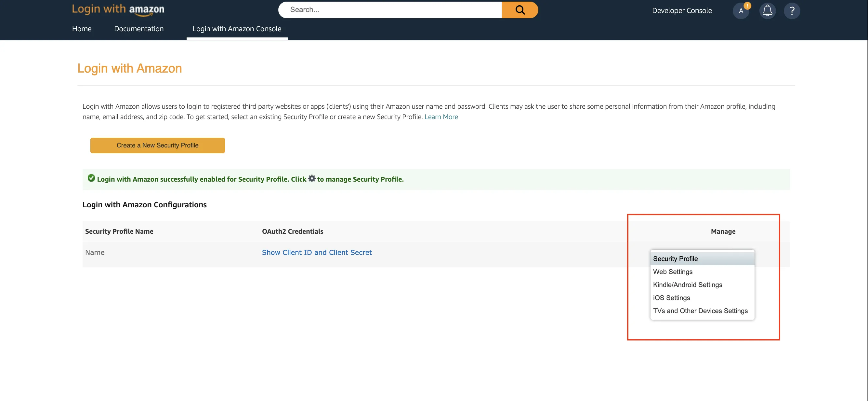Click the Login with Amazon logo
This screenshot has height=401, width=868.
[118, 10]
